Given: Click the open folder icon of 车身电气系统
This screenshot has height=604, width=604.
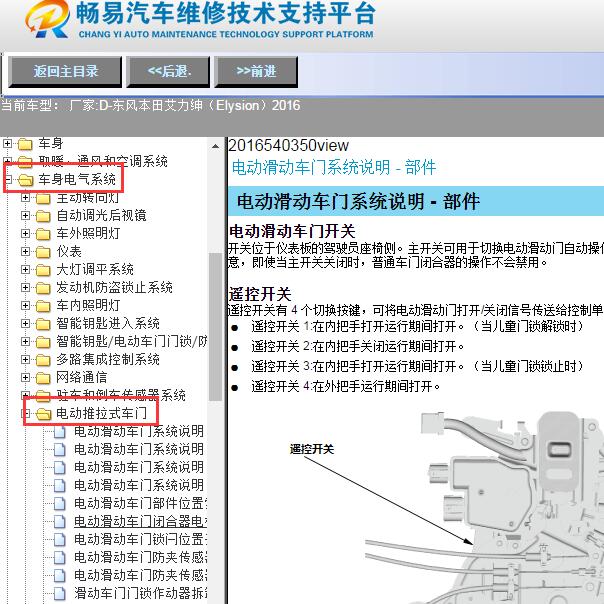Looking at the screenshot, I should [x=25, y=180].
